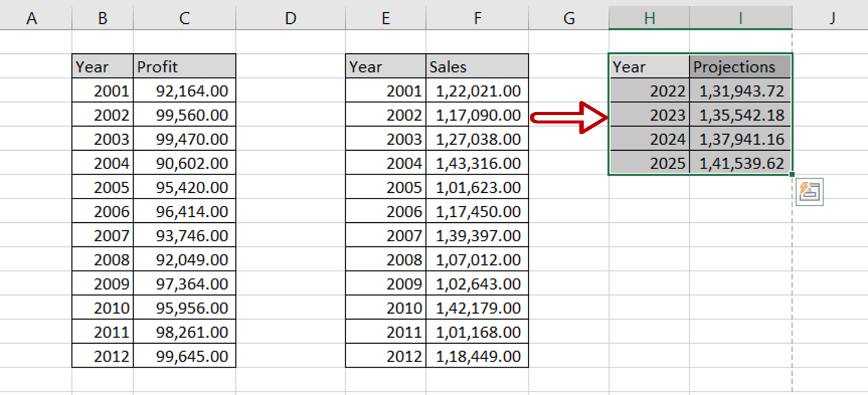Click year 2006 in the Profit table
The height and width of the screenshot is (395, 868).
pos(103,211)
